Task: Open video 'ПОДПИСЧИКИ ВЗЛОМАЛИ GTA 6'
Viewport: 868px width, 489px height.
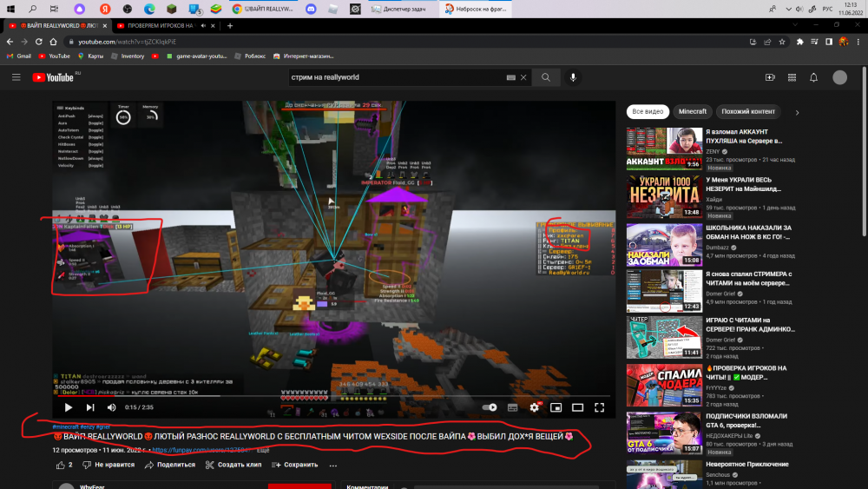Action: pos(746,420)
